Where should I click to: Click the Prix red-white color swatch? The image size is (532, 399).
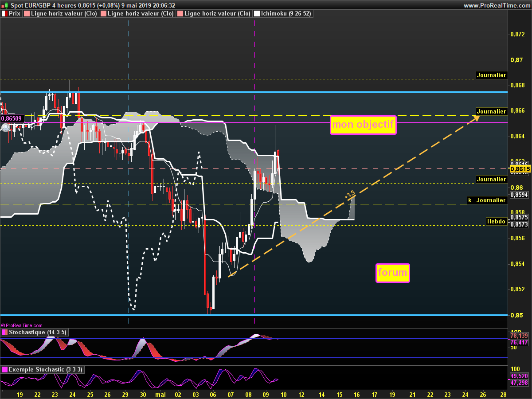point(4,14)
